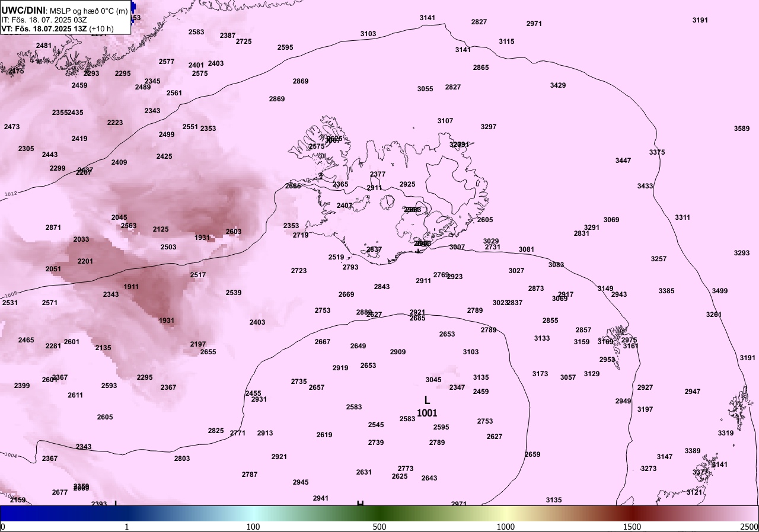Click the height value 2725
759x532 pixels.
pos(244,41)
